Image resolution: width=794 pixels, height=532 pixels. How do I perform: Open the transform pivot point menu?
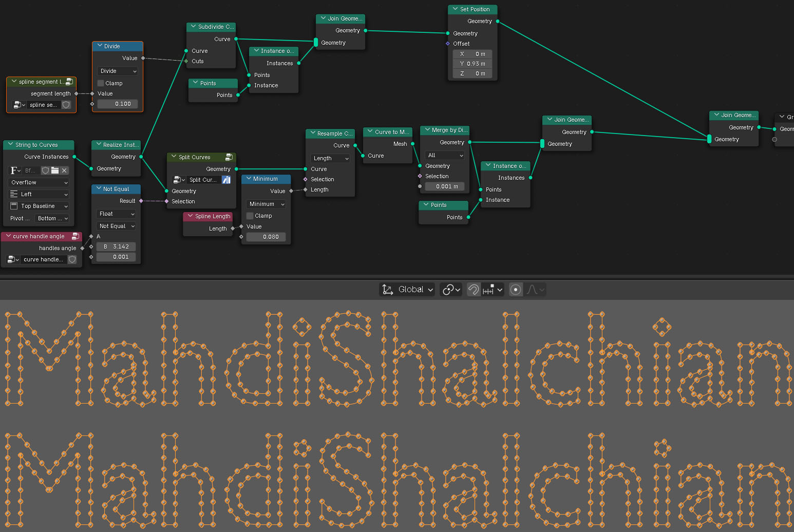click(x=451, y=290)
